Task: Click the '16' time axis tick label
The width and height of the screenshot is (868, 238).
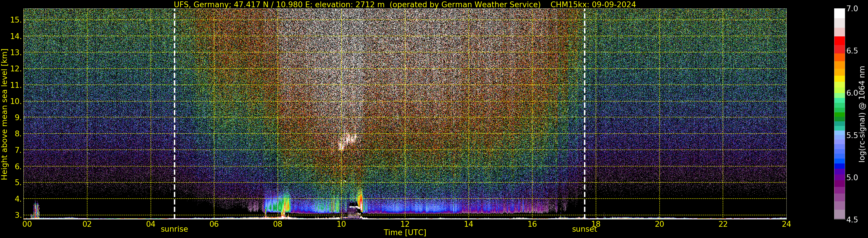Action: click(532, 224)
